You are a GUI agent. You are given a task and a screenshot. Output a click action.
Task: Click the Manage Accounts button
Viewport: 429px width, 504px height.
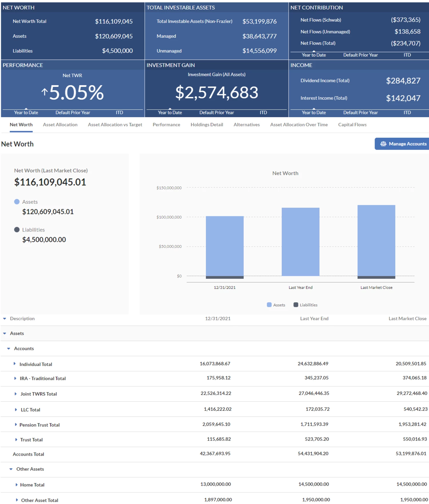(x=403, y=144)
